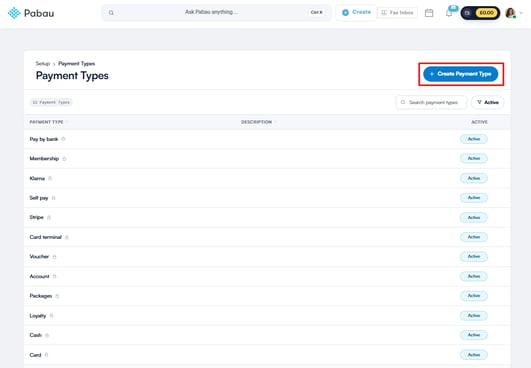
Task: Focus the Ask Pabau anything search bar
Action: pos(217,13)
